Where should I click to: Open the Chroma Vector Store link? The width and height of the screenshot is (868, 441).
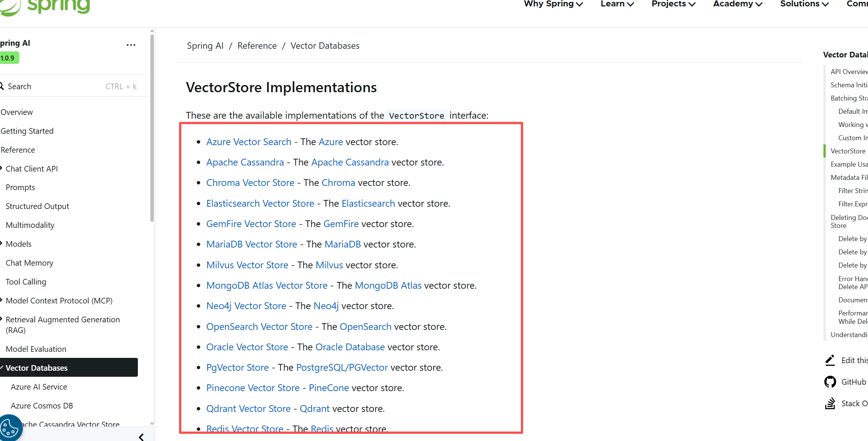(x=250, y=183)
